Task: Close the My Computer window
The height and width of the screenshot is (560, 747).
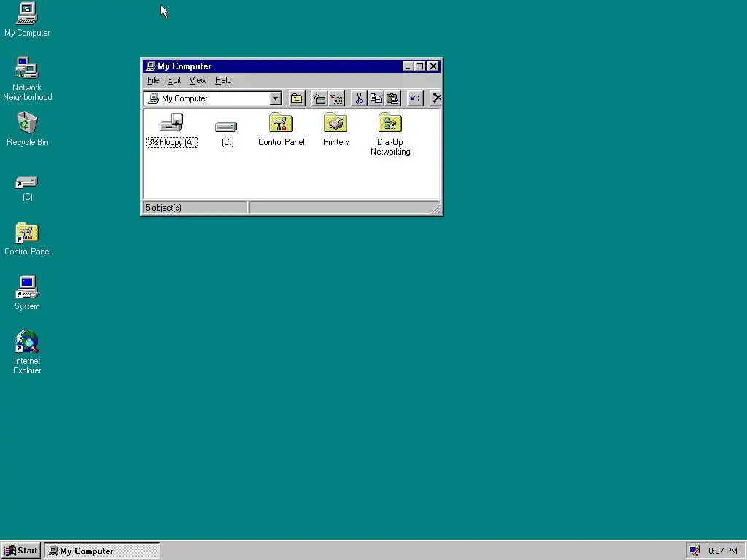Action: point(433,66)
